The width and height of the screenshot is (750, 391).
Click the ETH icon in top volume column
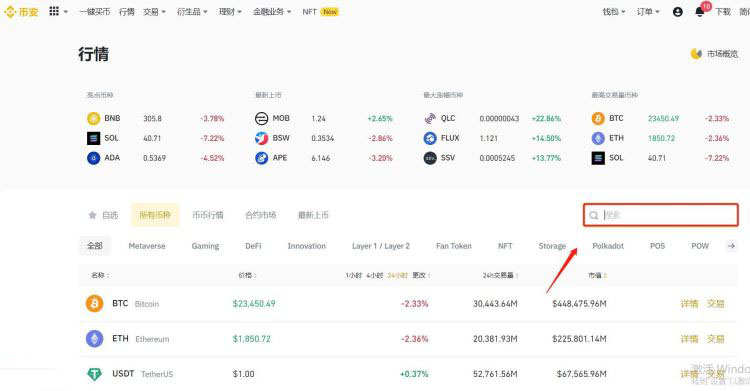click(598, 138)
